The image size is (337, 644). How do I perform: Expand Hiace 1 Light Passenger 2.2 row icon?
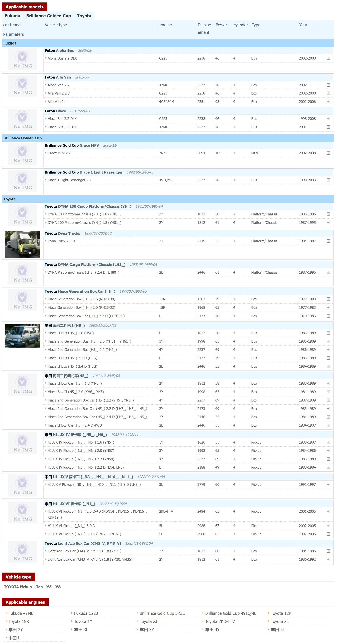pyautogui.click(x=328, y=180)
